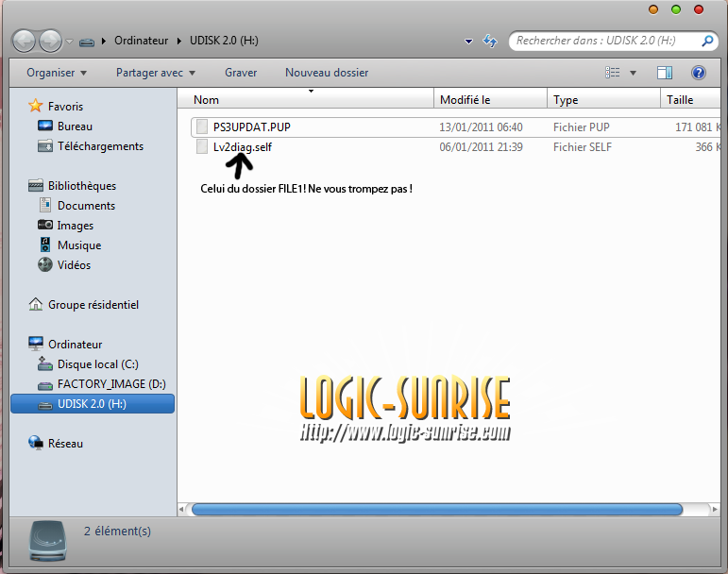Open the Partager avec dropdown
Screen dimensions: 728x574
(x=156, y=73)
